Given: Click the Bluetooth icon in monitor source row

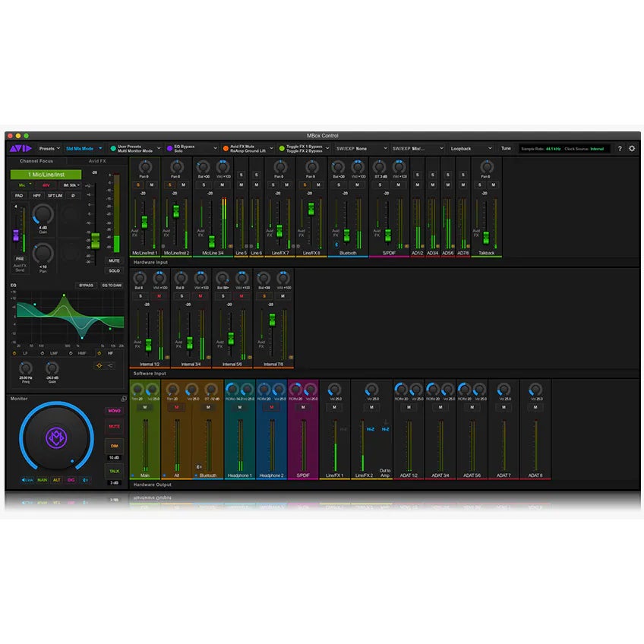Looking at the screenshot, I should coord(85,480).
